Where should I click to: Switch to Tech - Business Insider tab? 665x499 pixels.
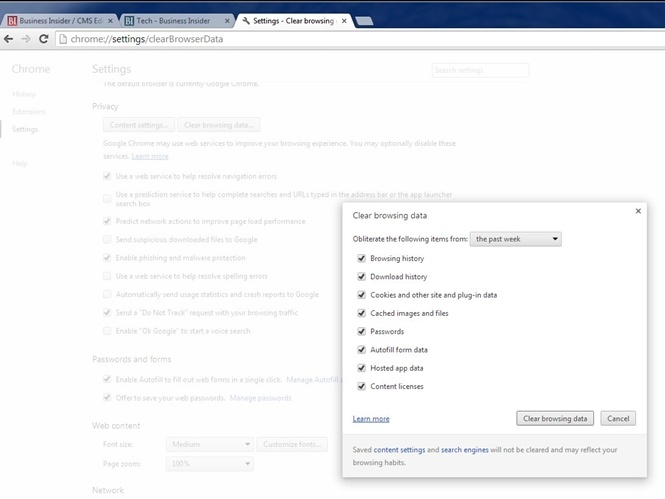(176, 20)
